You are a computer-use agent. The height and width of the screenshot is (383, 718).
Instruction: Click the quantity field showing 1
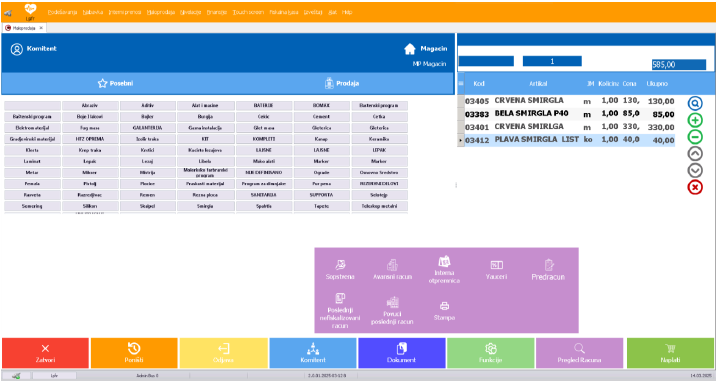click(x=552, y=61)
